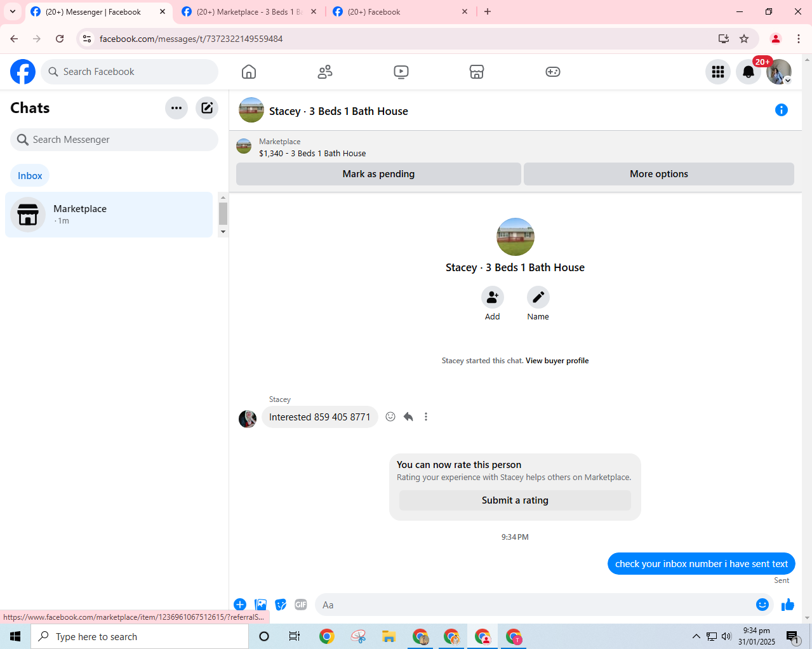Open the Facebook menu grid icon
Image resolution: width=812 pixels, height=649 pixels.
pos(718,72)
